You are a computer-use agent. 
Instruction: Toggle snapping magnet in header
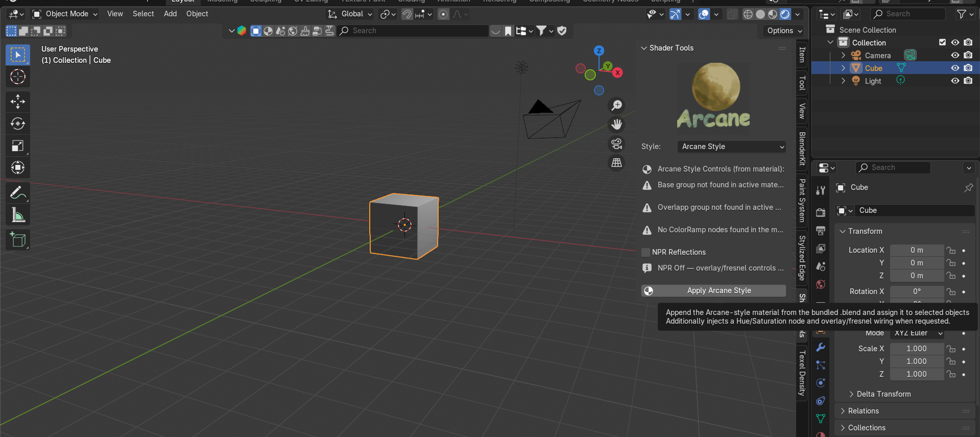[x=407, y=14]
